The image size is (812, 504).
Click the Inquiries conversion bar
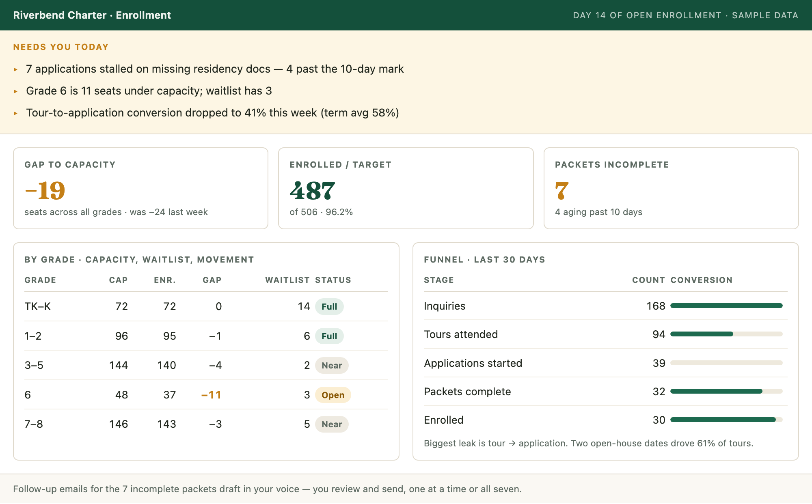[726, 306]
